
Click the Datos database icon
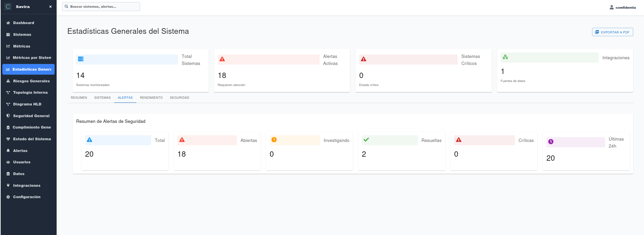8,174
